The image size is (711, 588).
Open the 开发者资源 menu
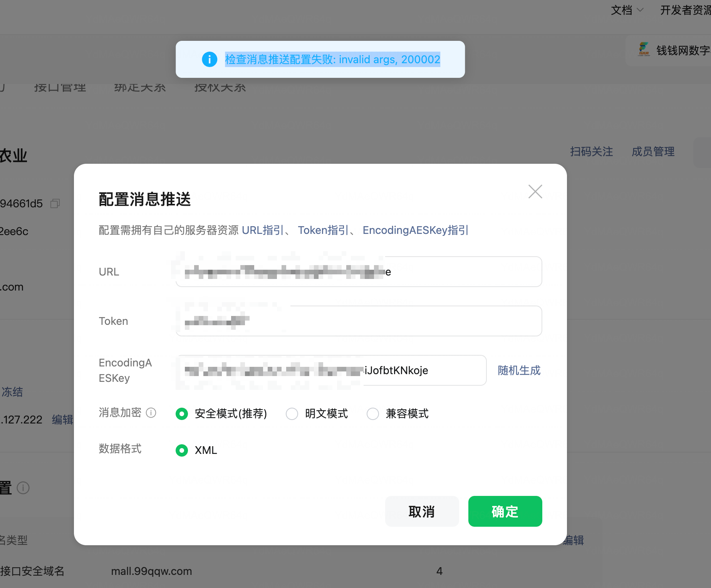686,10
